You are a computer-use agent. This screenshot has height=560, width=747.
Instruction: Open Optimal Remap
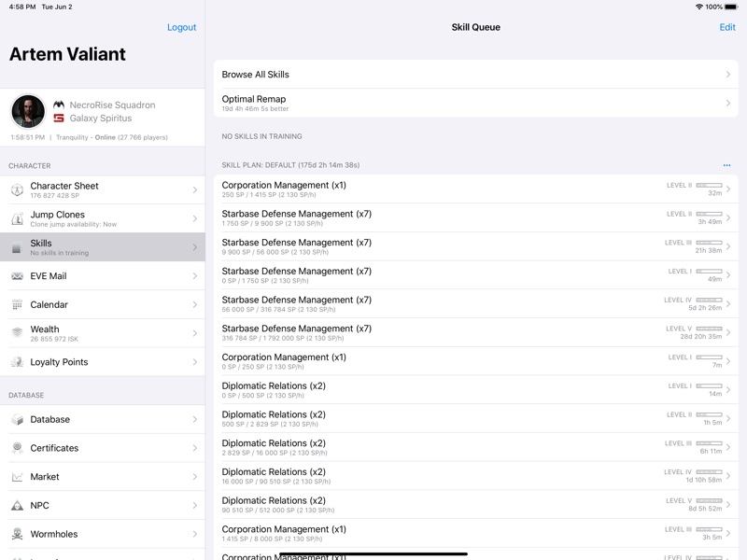point(475,103)
